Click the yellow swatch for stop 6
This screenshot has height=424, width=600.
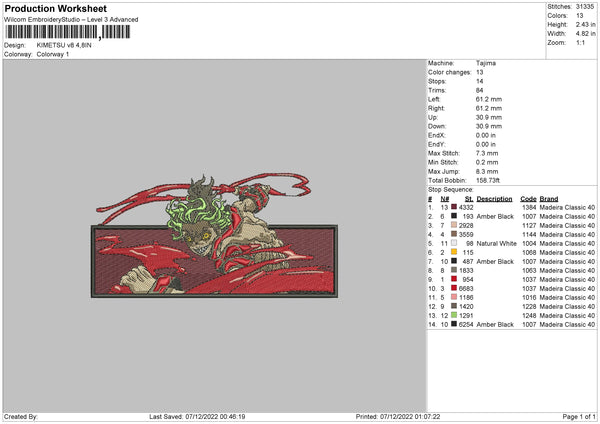pos(454,252)
